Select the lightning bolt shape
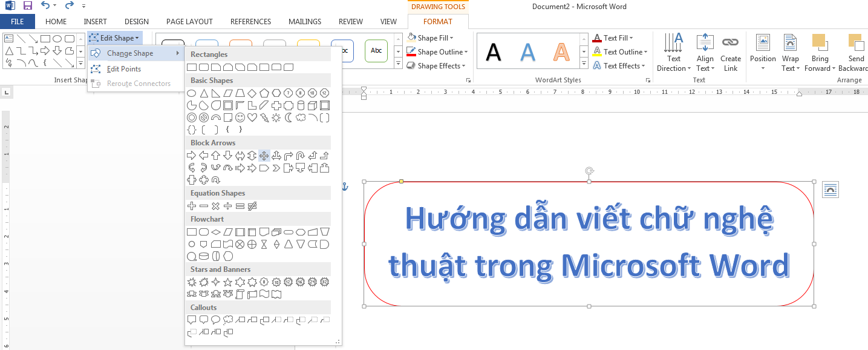 pyautogui.click(x=265, y=117)
